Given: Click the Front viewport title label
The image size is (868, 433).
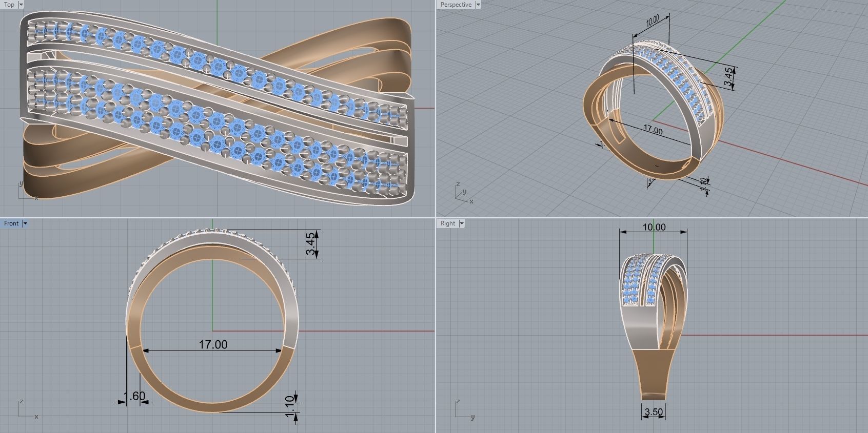Looking at the screenshot, I should click(11, 223).
